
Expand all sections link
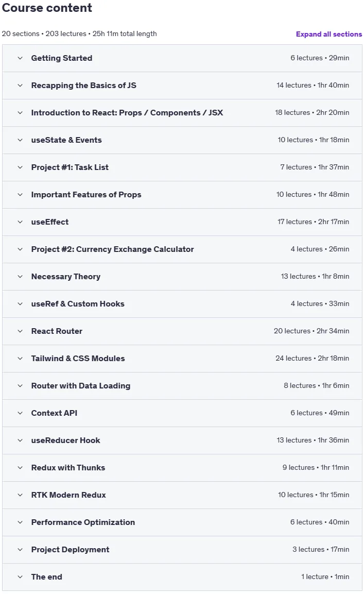click(x=329, y=34)
